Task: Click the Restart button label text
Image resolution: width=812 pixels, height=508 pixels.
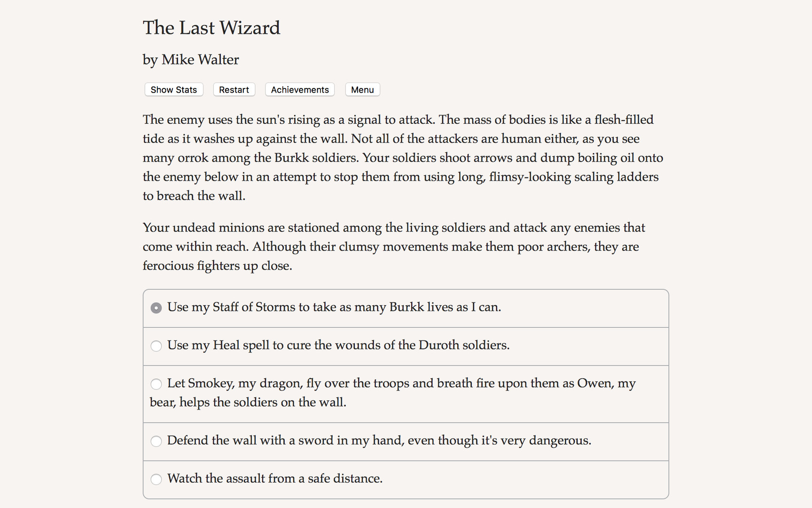Action: coord(234,89)
